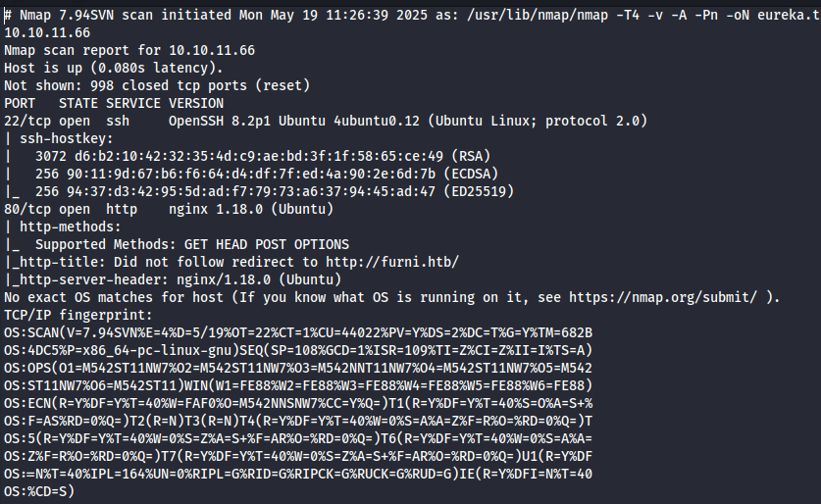Click the 'TCP/IP fingerprint:' label

tap(78, 315)
